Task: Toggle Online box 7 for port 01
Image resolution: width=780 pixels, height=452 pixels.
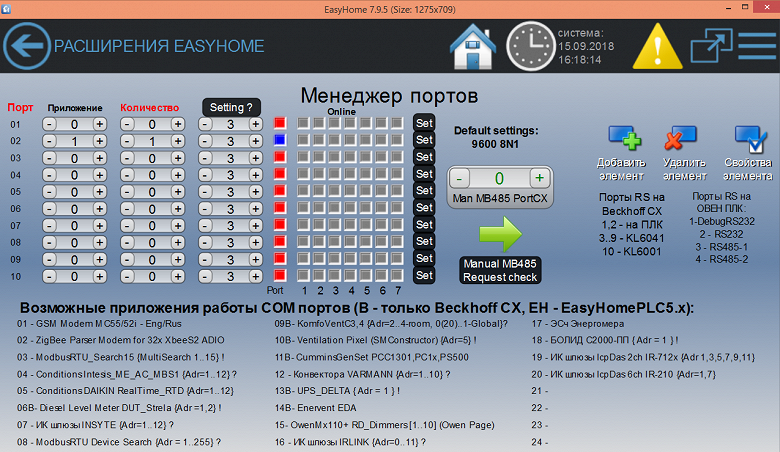Action: point(397,123)
